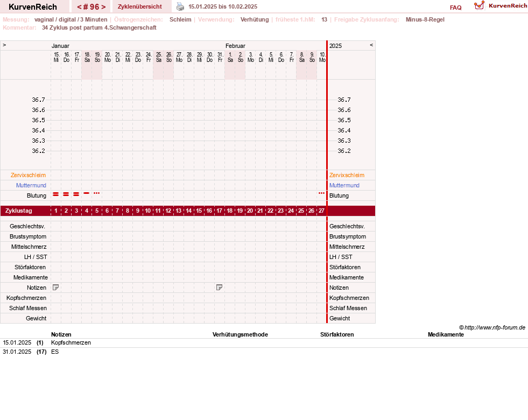Click heavy bleeding mark on cycle day 2

(66, 194)
